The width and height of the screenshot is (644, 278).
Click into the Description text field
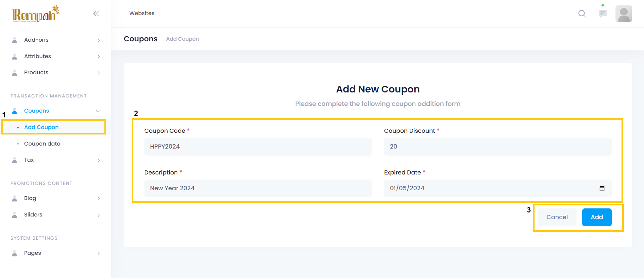[258, 188]
